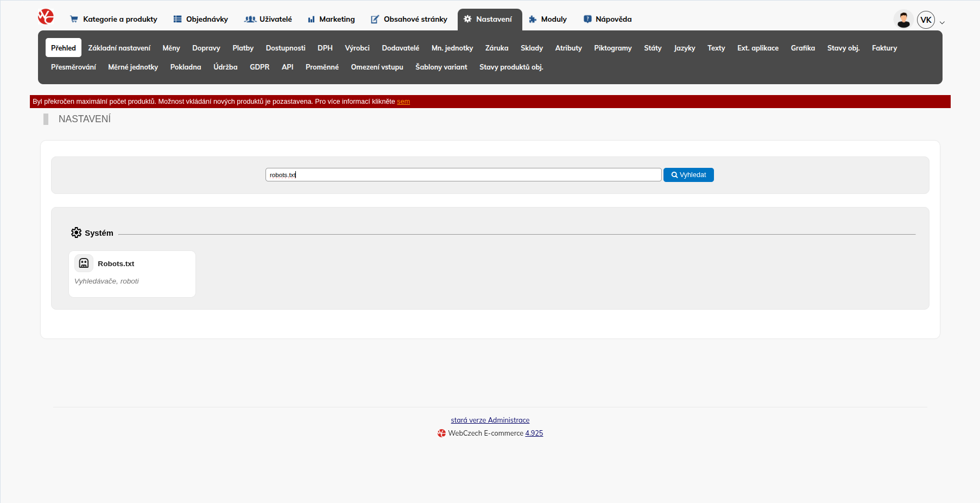Image resolution: width=980 pixels, height=503 pixels.
Task: Open stará verze Administrace link
Action: (x=490, y=420)
